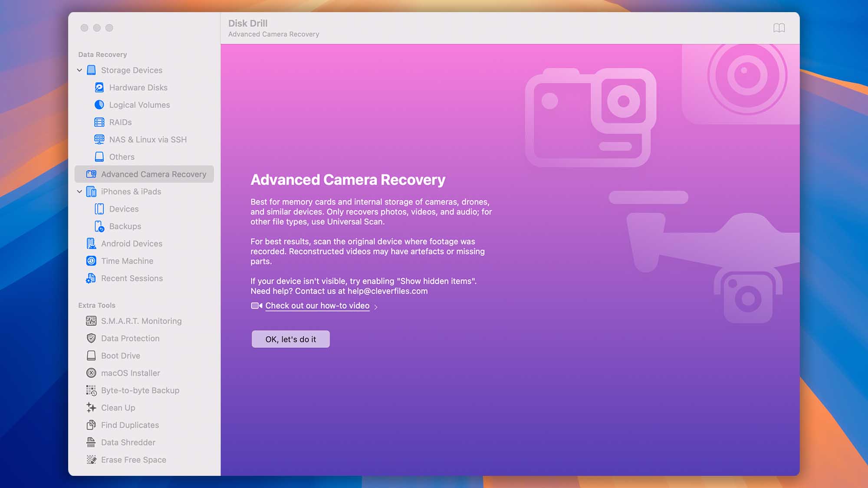Select Logical Volumes in sidebar
Screen dimensions: 868x488
(x=144, y=105)
